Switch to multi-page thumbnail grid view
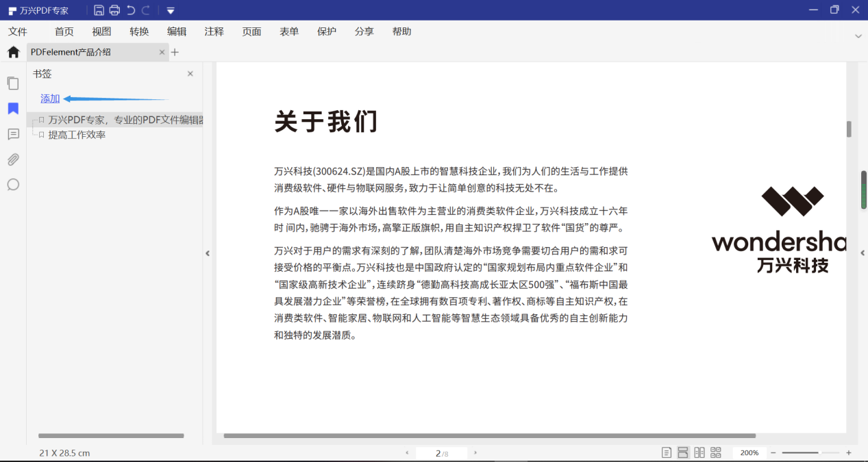868x462 pixels. click(x=716, y=452)
